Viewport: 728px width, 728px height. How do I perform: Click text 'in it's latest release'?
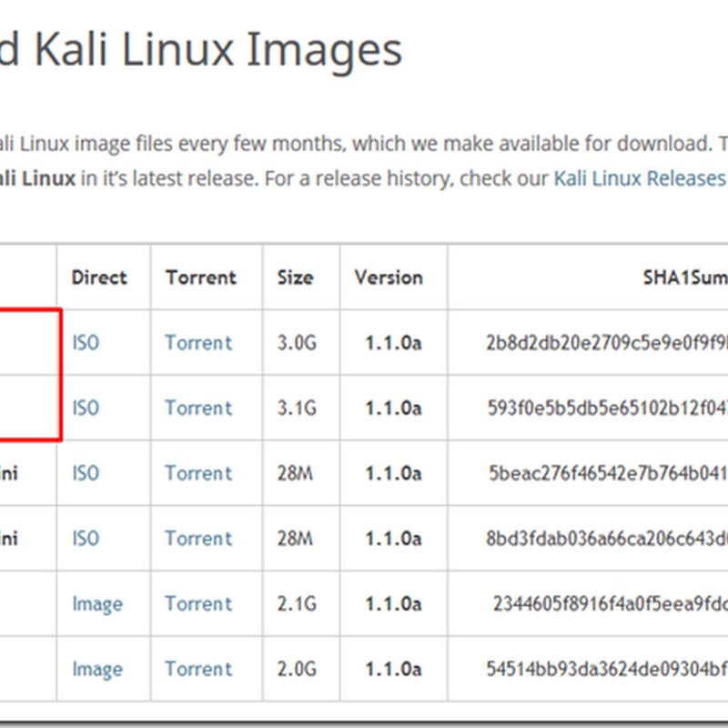coord(169,178)
